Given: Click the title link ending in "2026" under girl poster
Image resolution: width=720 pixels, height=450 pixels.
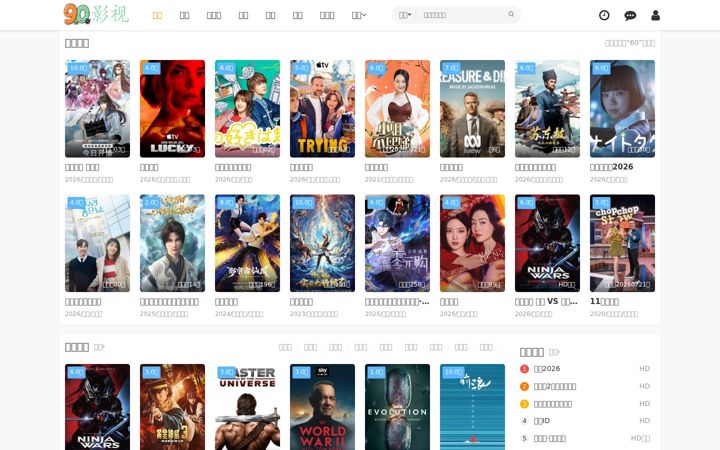Looking at the screenshot, I should 612,167.
